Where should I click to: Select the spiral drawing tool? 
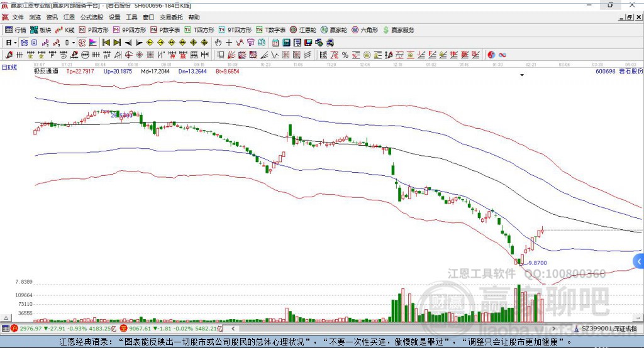[64, 55]
